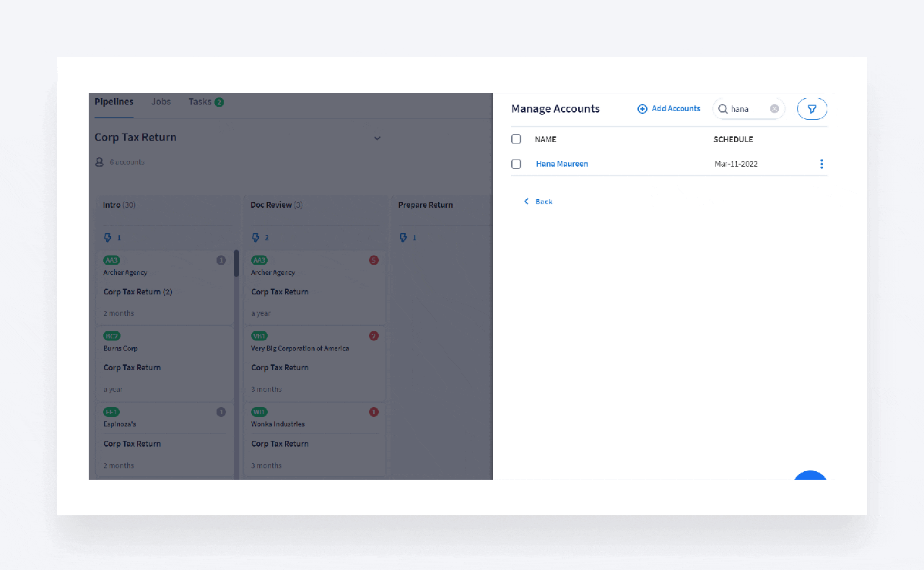This screenshot has width=924, height=570.
Task: Open three-dot menu for Hana Maureen
Action: pyautogui.click(x=821, y=164)
